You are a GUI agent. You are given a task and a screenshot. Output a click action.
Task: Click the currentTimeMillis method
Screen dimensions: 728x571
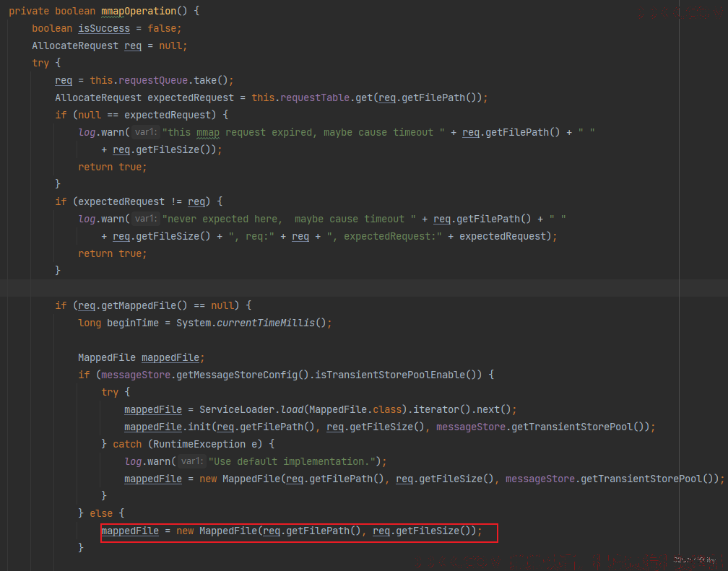pyautogui.click(x=266, y=323)
